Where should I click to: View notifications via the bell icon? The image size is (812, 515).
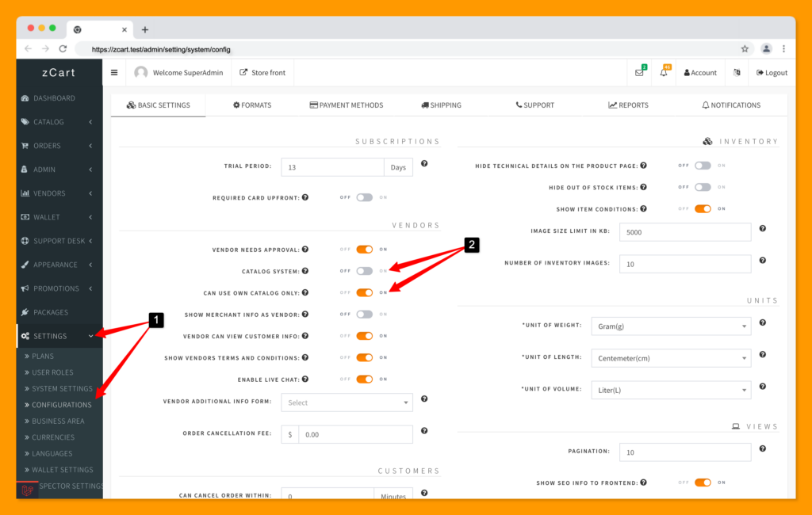(663, 71)
